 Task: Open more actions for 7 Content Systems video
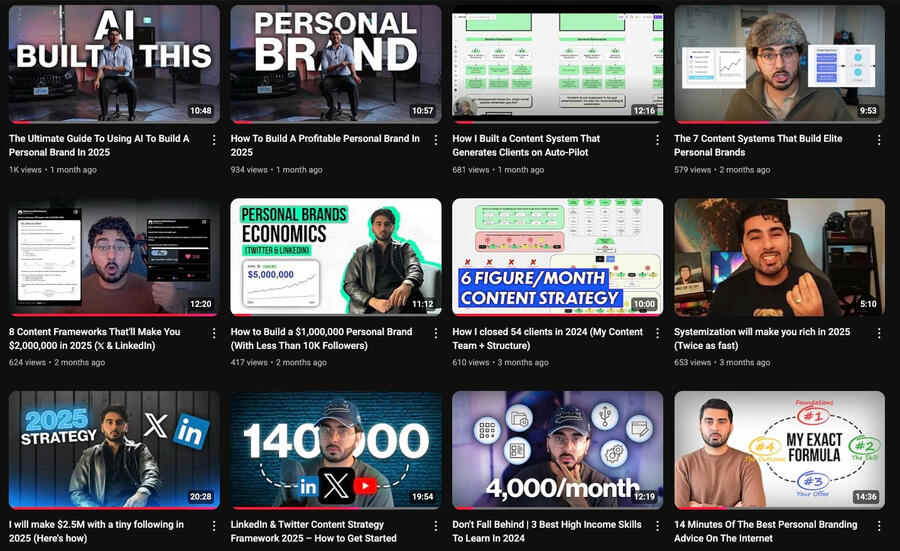[879, 139]
